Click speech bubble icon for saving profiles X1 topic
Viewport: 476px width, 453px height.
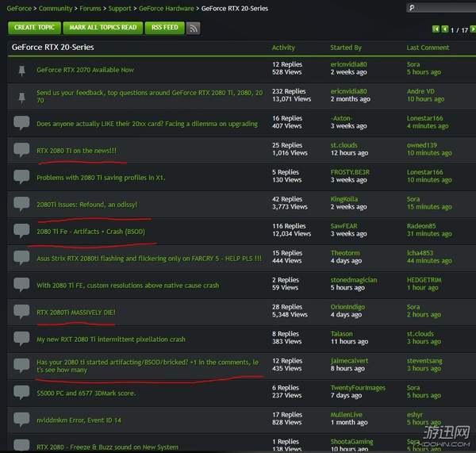click(x=21, y=177)
